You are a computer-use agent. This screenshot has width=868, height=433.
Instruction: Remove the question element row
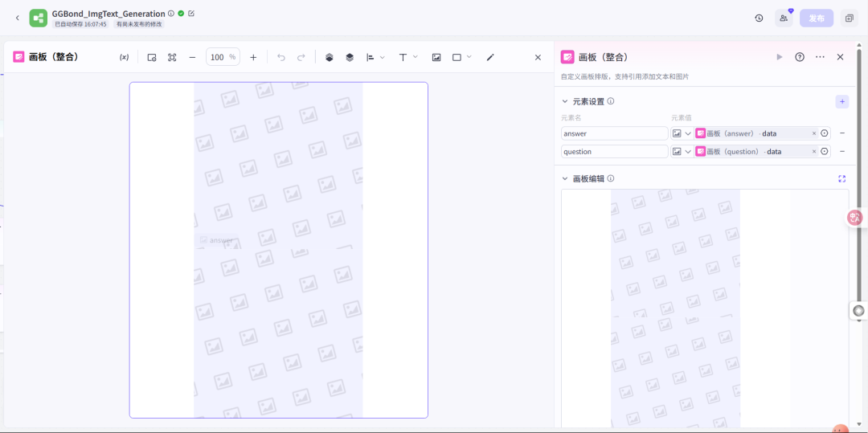coord(841,151)
